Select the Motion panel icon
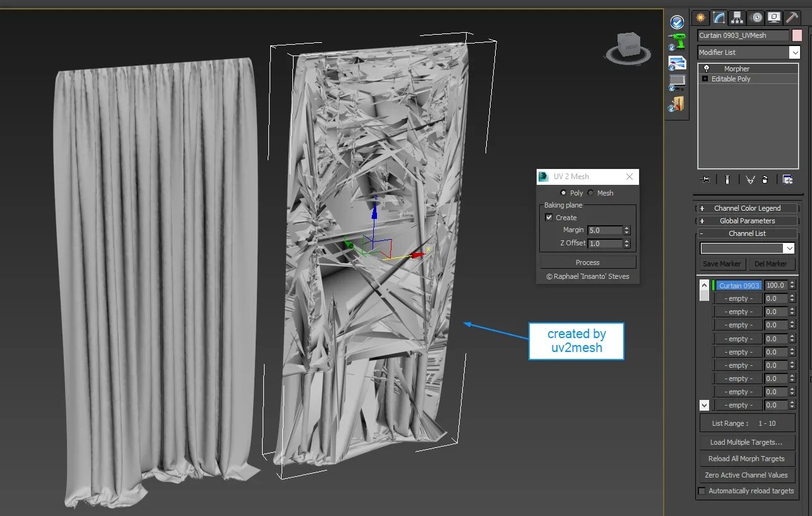 755,17
